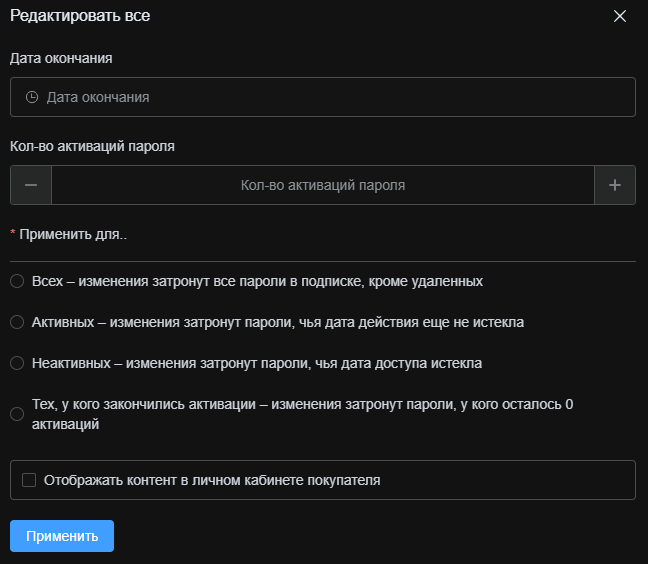This screenshot has height=564, width=648.
Task: Decrease activation count with minus button
Action: pos(31,185)
